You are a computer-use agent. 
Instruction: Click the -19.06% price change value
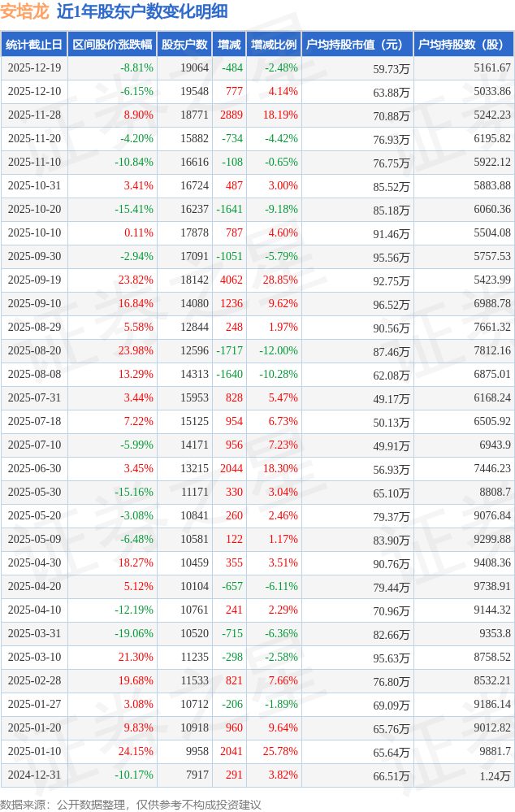coord(134,634)
